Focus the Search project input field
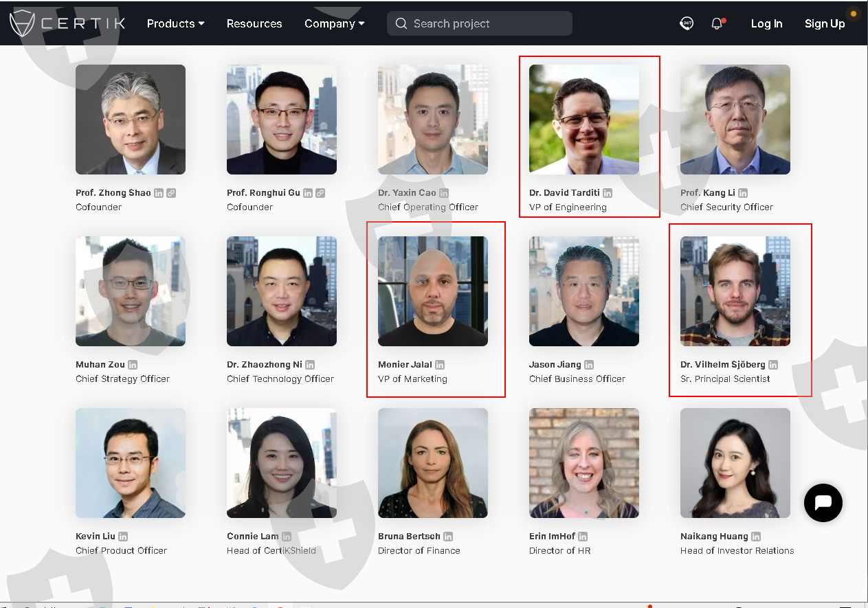868x608 pixels. coord(480,23)
